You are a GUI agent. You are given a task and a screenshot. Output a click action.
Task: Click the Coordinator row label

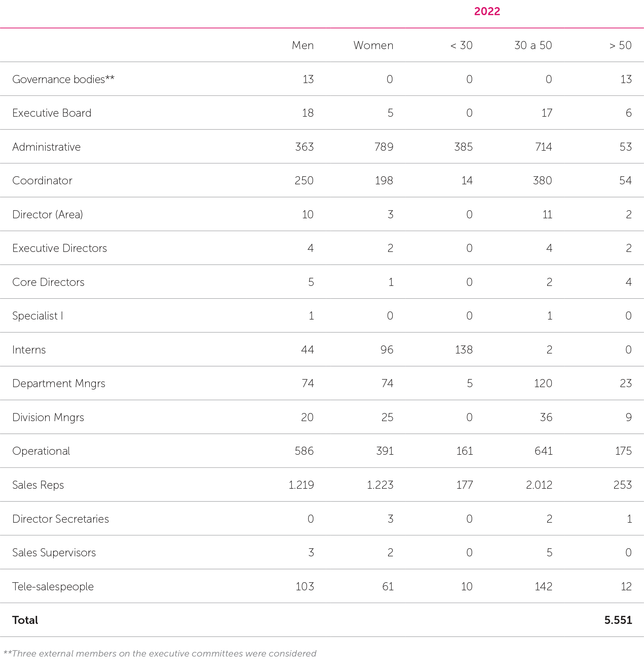pyautogui.click(x=42, y=180)
